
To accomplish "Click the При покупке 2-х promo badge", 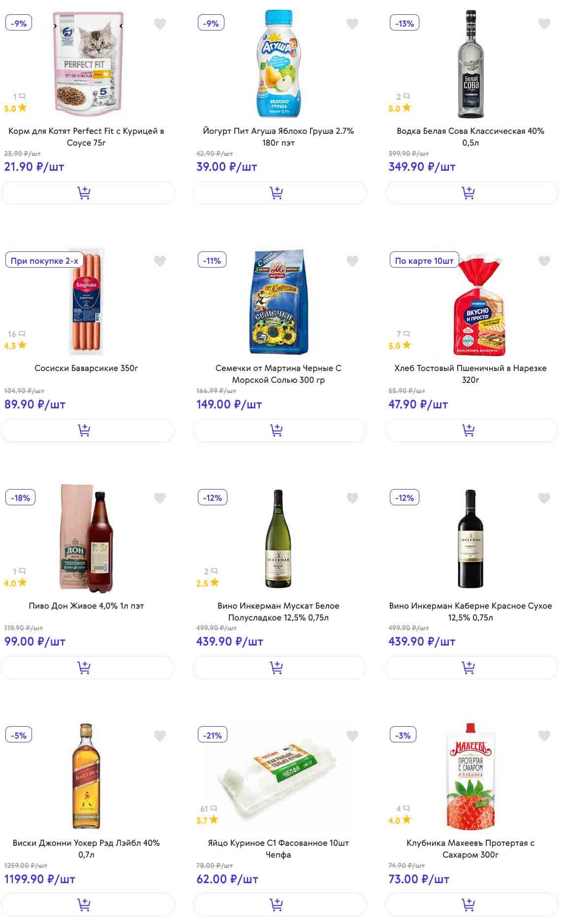I will tap(44, 261).
